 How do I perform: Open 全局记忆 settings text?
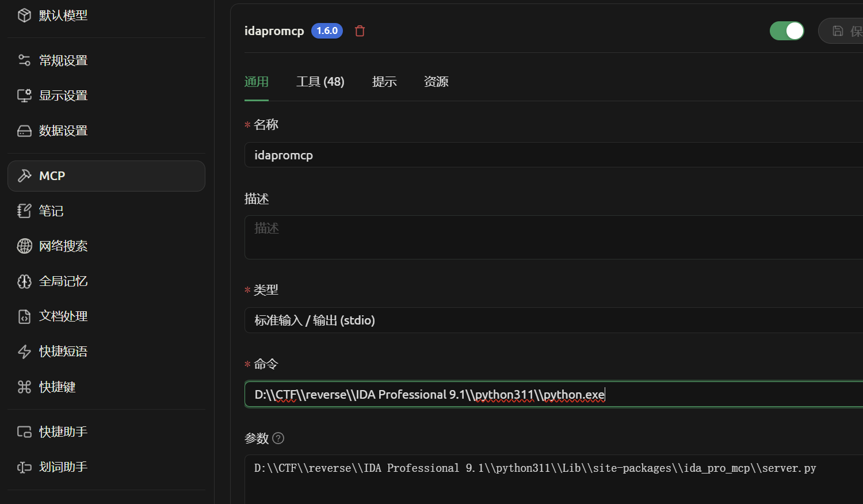63,281
